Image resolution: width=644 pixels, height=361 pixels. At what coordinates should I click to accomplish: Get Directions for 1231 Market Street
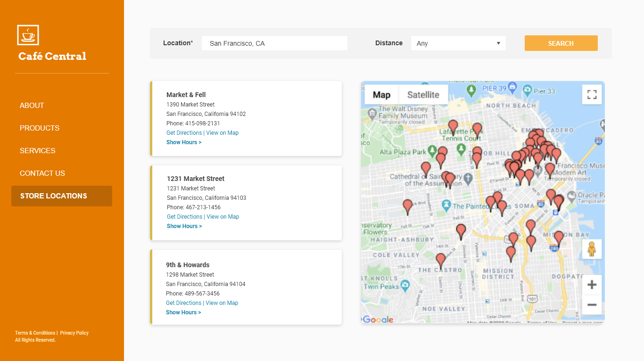(x=184, y=216)
